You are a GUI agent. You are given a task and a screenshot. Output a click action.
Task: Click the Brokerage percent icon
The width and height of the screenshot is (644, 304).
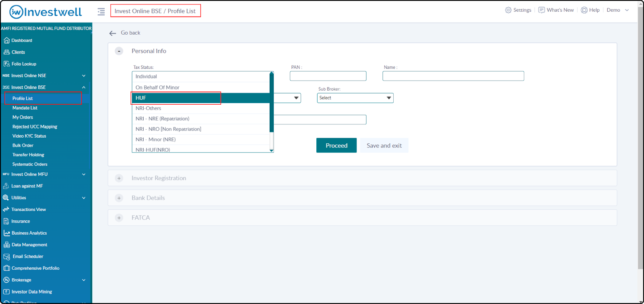click(x=6, y=280)
